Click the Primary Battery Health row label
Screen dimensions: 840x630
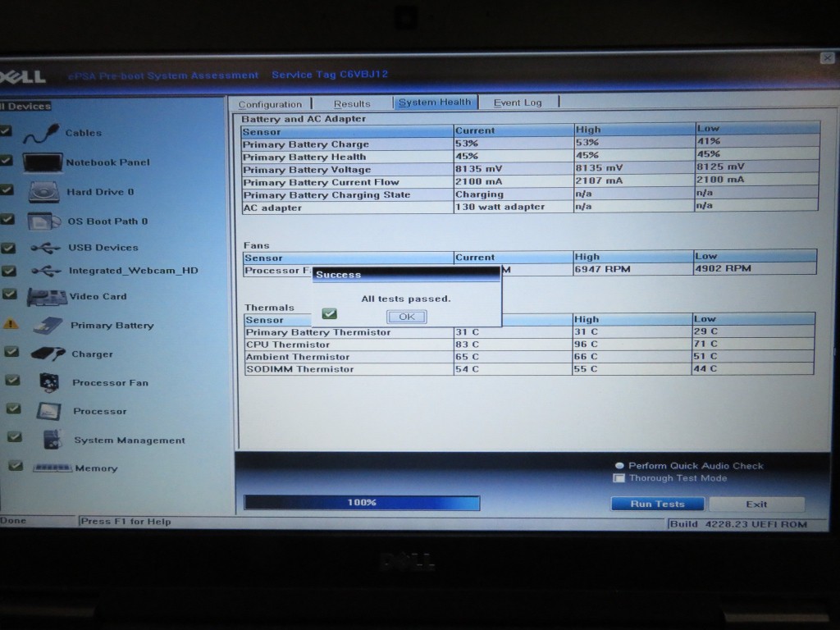point(304,157)
